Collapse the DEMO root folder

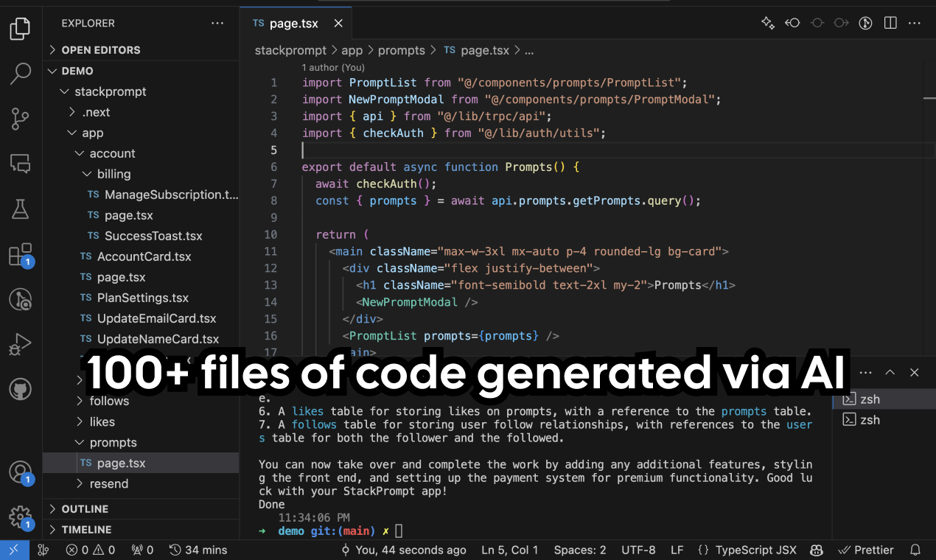pyautogui.click(x=141, y=71)
